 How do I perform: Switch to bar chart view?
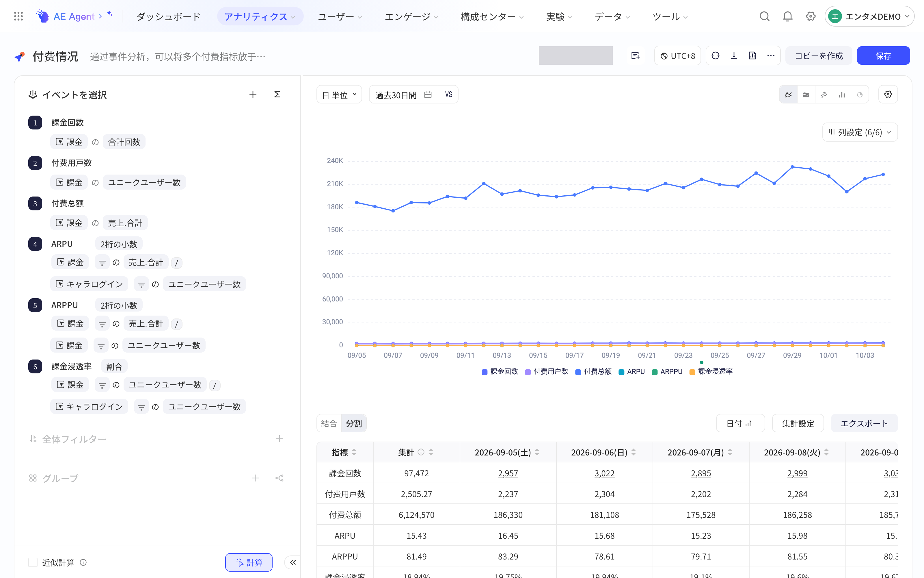(842, 95)
